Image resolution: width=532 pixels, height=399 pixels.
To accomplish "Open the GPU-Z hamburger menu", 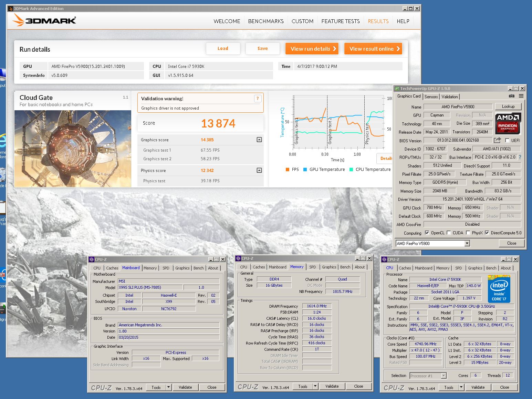I will 521,96.
